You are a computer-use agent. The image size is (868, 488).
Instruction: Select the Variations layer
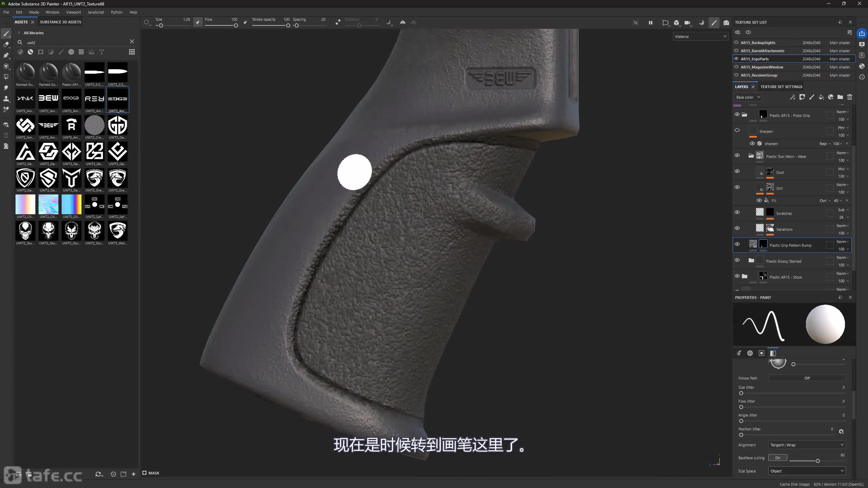tap(792, 229)
